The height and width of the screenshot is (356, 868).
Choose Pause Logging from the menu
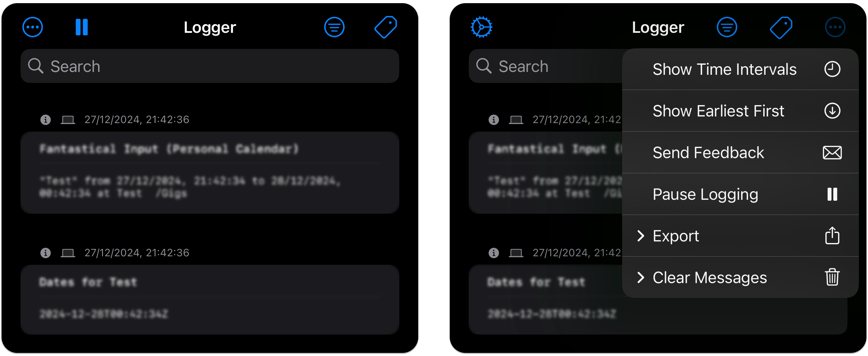[x=706, y=194]
